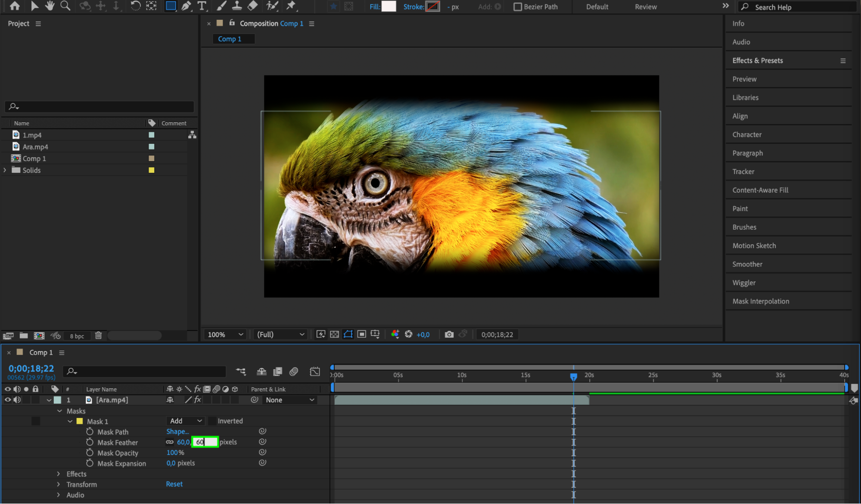This screenshot has width=861, height=504.
Task: Select the Hand tool
Action: [50, 6]
